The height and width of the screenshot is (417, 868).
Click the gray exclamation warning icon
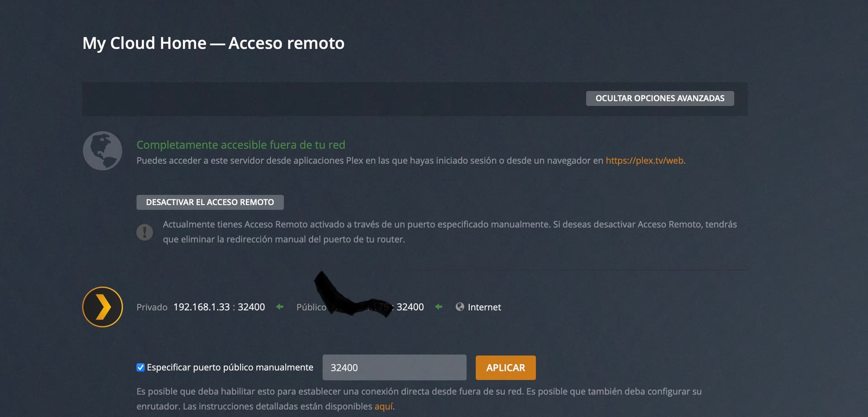(145, 232)
